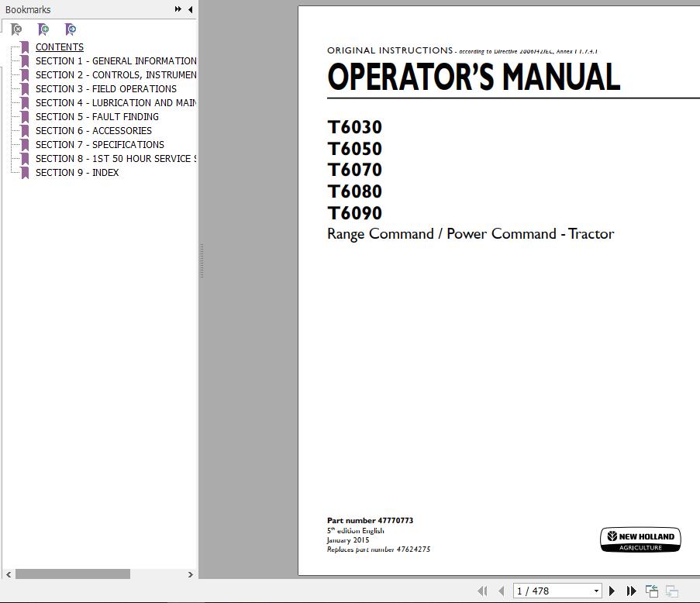
Task: Click the New Holland Agriculture logo
Action: (x=640, y=539)
